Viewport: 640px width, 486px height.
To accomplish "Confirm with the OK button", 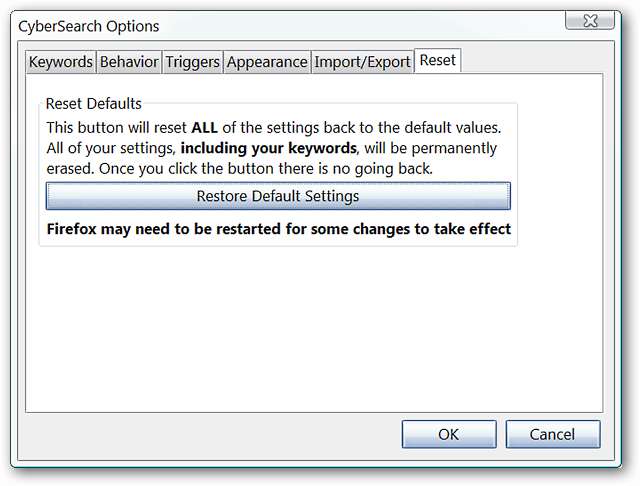I will [x=448, y=434].
